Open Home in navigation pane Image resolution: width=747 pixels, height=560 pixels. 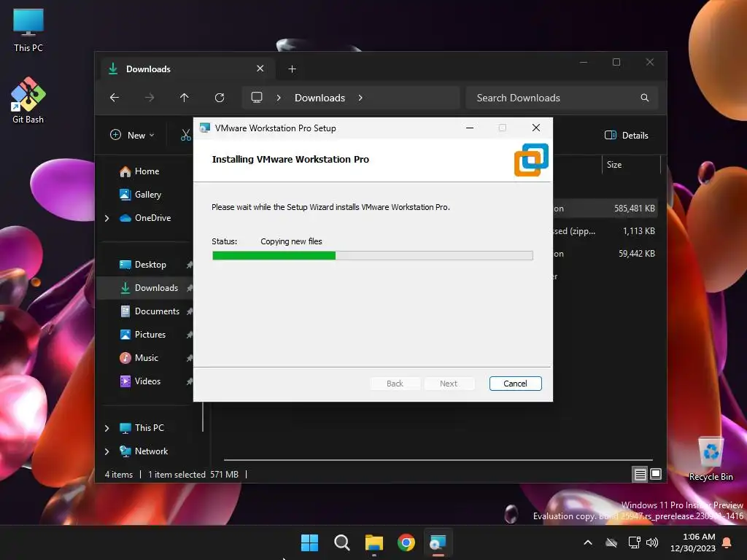(147, 171)
